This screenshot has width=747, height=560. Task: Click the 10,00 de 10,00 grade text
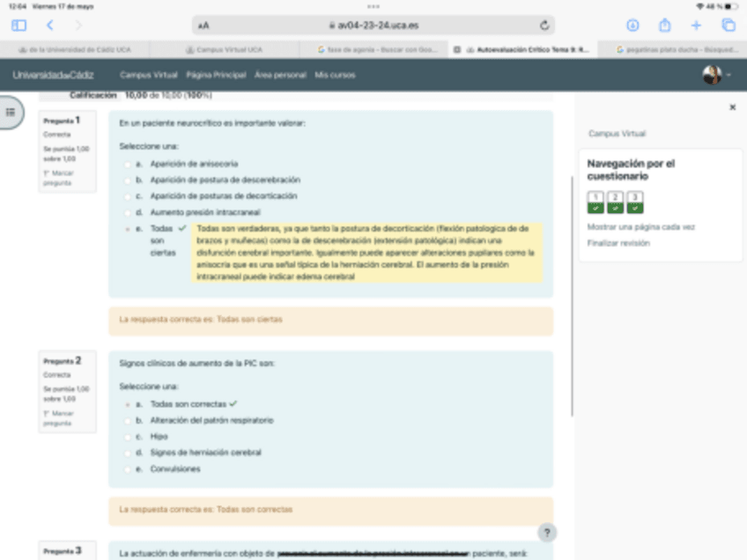(x=168, y=95)
